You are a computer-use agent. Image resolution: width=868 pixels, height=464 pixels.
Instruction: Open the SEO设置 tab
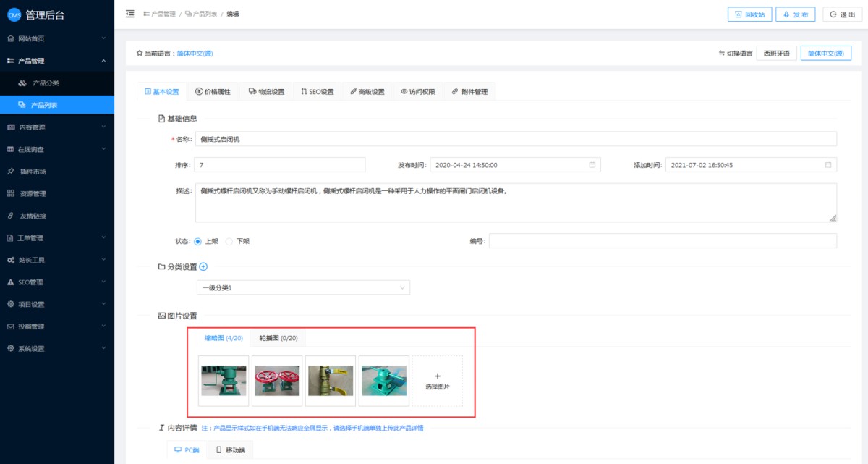pos(318,92)
